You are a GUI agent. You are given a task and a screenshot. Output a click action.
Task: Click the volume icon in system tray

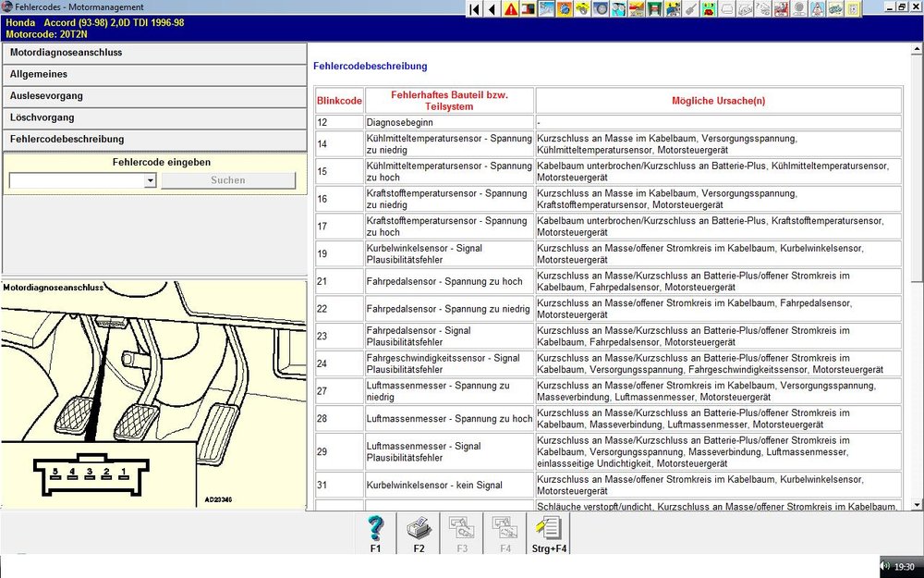click(x=884, y=566)
